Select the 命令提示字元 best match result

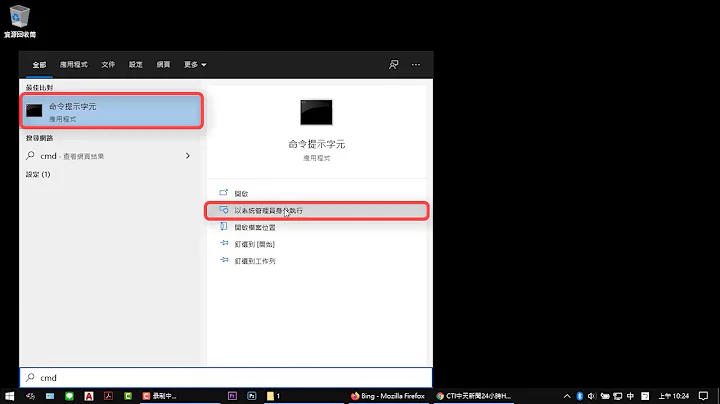tap(111, 111)
